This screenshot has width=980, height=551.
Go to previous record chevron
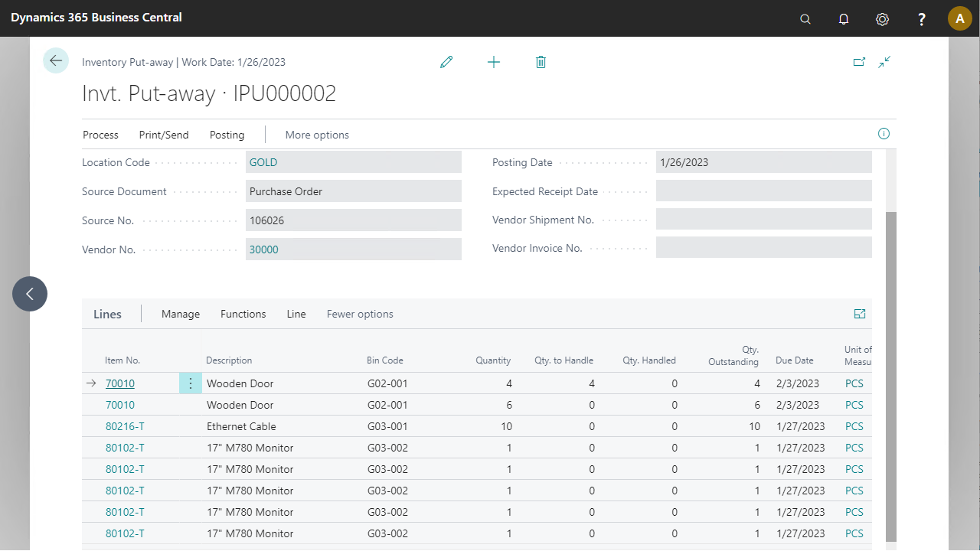pos(30,294)
